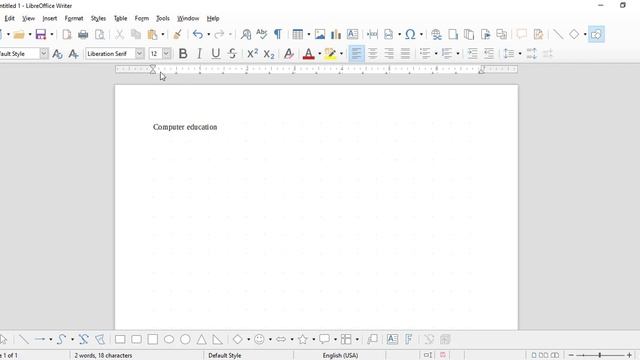This screenshot has height=360, width=640.
Task: Insert a comment icon
Action: tap(521, 34)
